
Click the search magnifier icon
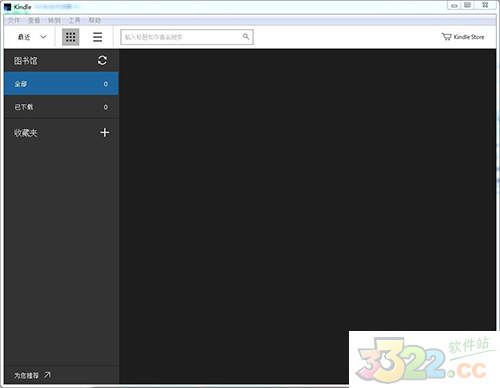pos(246,36)
